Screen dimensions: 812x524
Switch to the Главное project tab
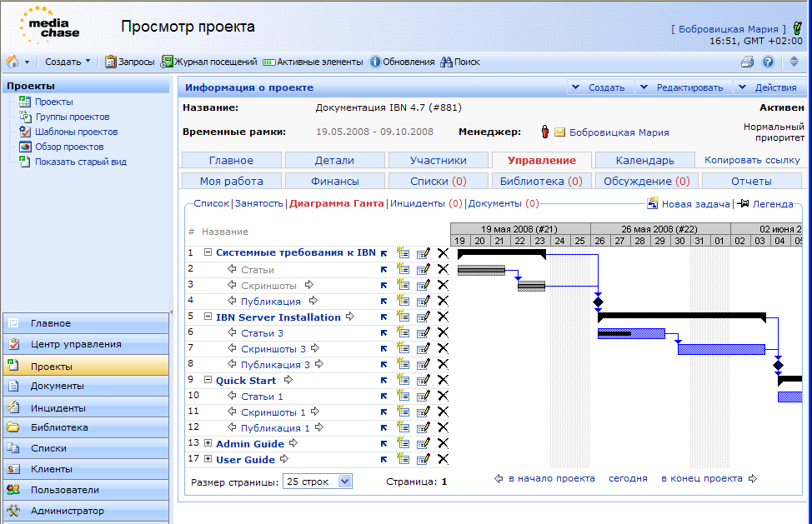[x=231, y=160]
